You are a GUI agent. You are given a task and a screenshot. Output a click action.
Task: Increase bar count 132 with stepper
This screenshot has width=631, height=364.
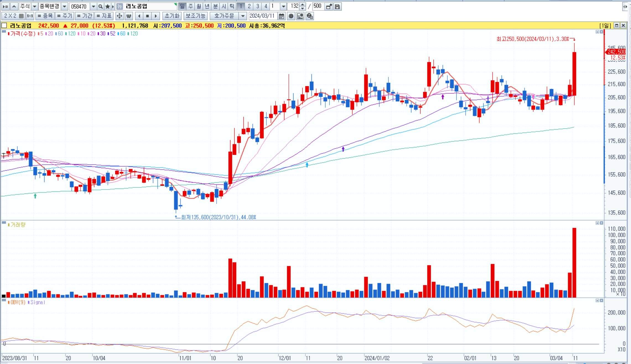pyautogui.click(x=303, y=5)
